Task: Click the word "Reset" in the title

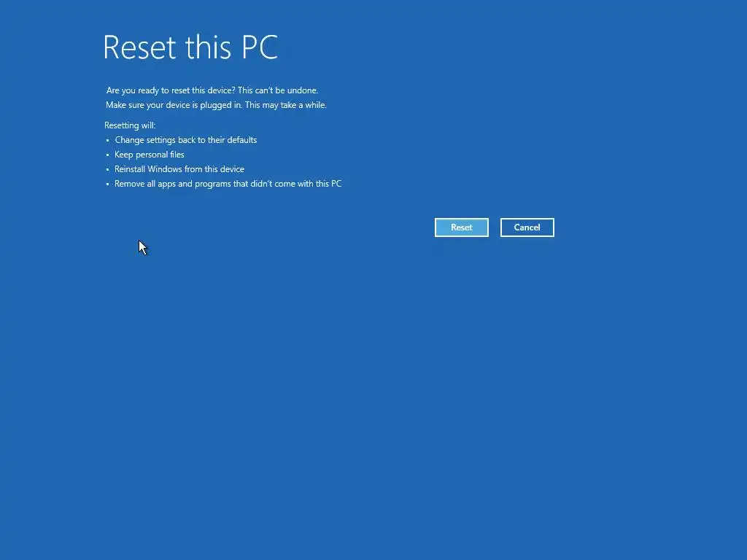Action: 139,47
